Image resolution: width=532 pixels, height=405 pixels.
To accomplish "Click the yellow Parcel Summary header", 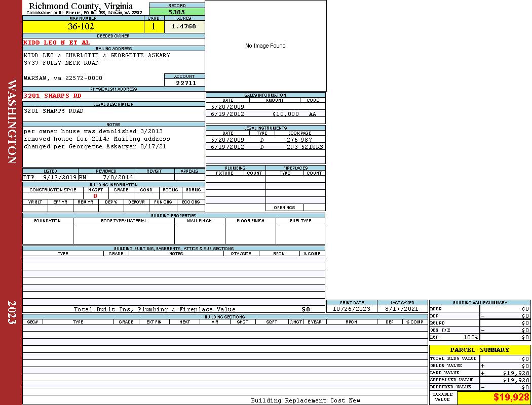I will (x=479, y=350).
